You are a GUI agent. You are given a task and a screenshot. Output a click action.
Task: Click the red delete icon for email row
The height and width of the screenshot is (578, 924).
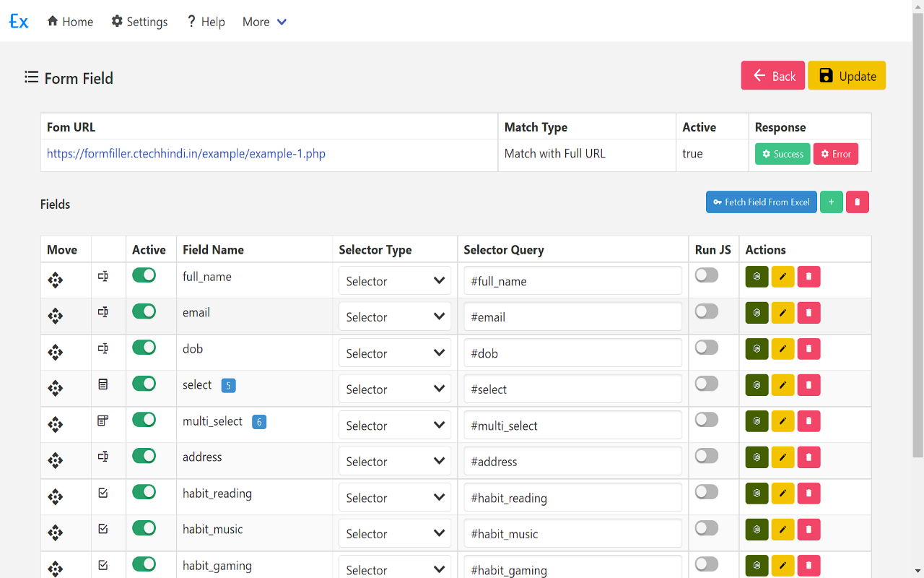pos(808,313)
